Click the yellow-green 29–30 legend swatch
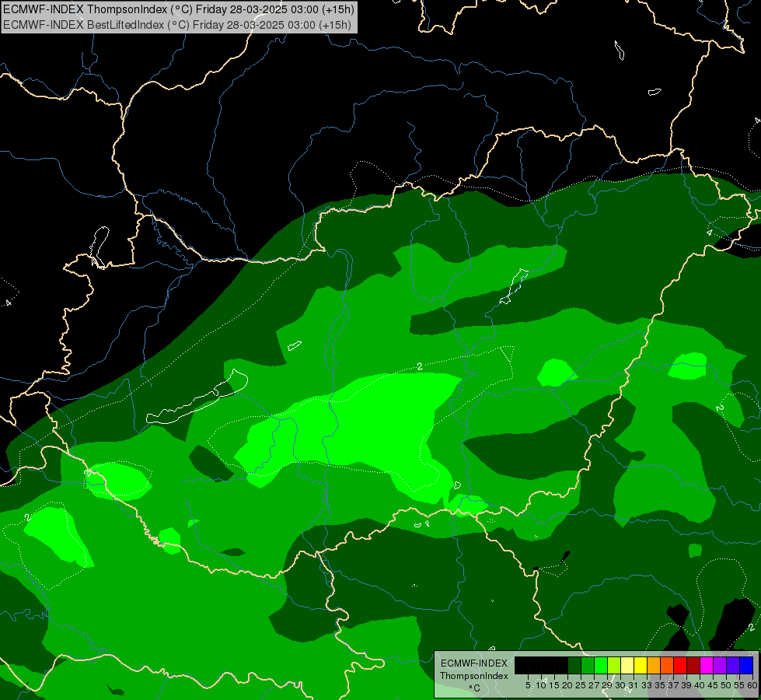The image size is (761, 700). tap(614, 665)
